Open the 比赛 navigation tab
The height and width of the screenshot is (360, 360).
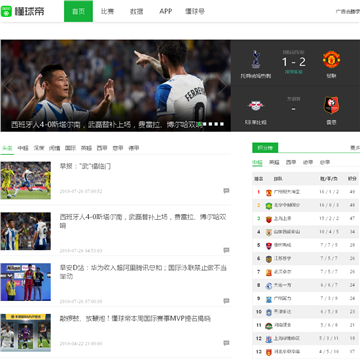click(107, 11)
